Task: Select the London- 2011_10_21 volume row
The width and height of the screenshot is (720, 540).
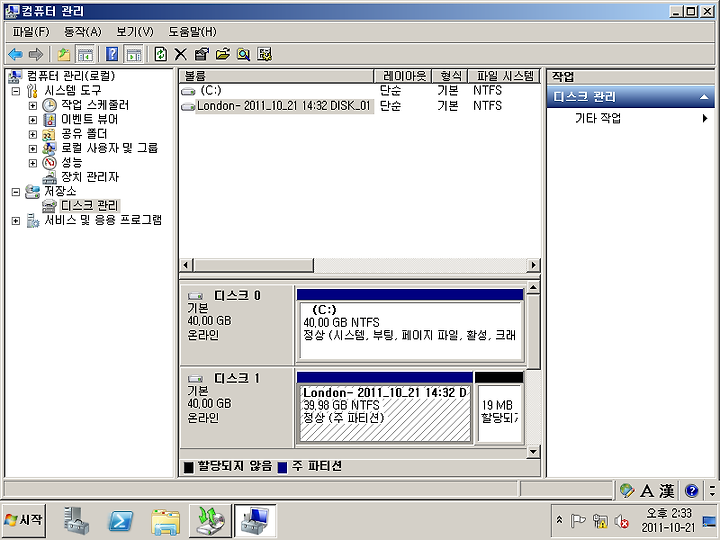Action: click(360, 106)
